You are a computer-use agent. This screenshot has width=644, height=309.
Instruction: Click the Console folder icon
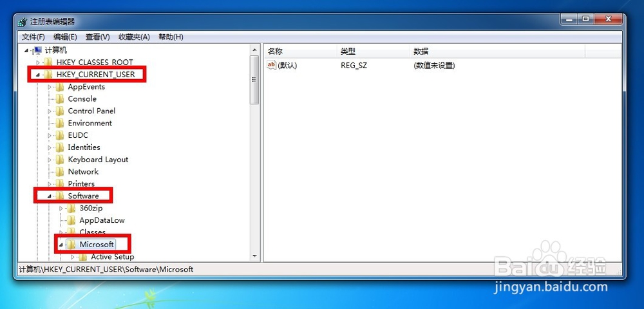[60, 99]
